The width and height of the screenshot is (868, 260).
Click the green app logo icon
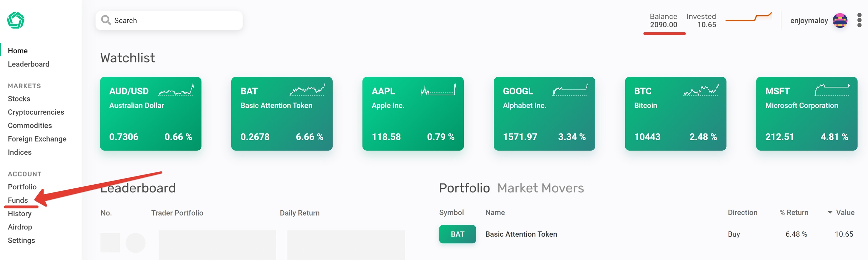(x=16, y=20)
